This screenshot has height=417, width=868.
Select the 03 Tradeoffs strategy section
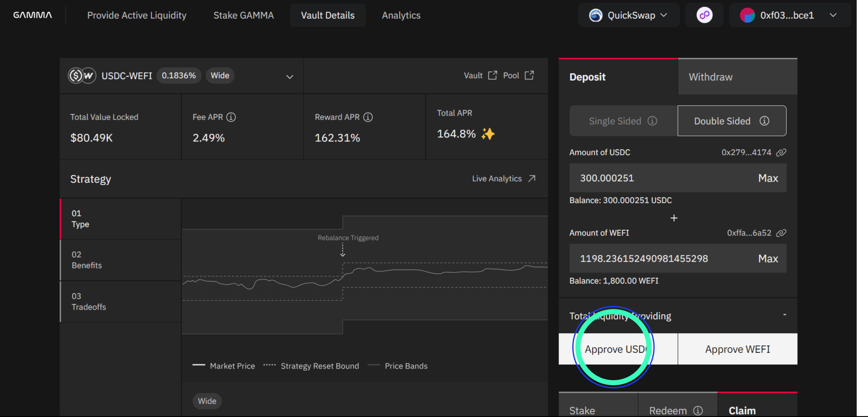pos(121,301)
